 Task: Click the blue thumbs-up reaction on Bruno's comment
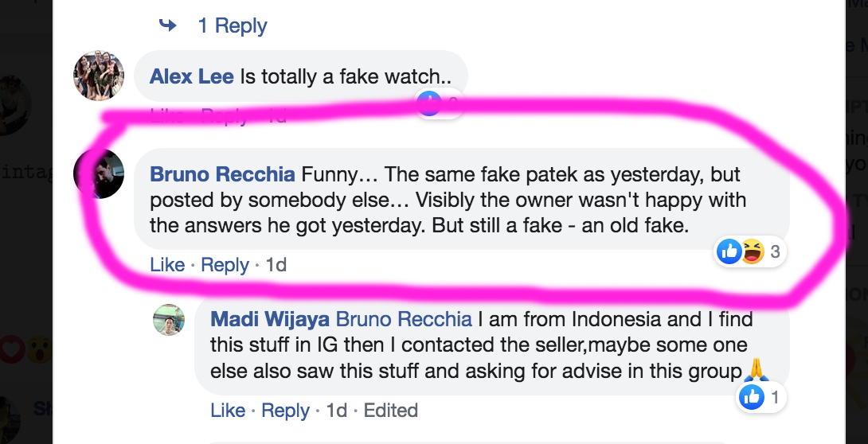(729, 253)
